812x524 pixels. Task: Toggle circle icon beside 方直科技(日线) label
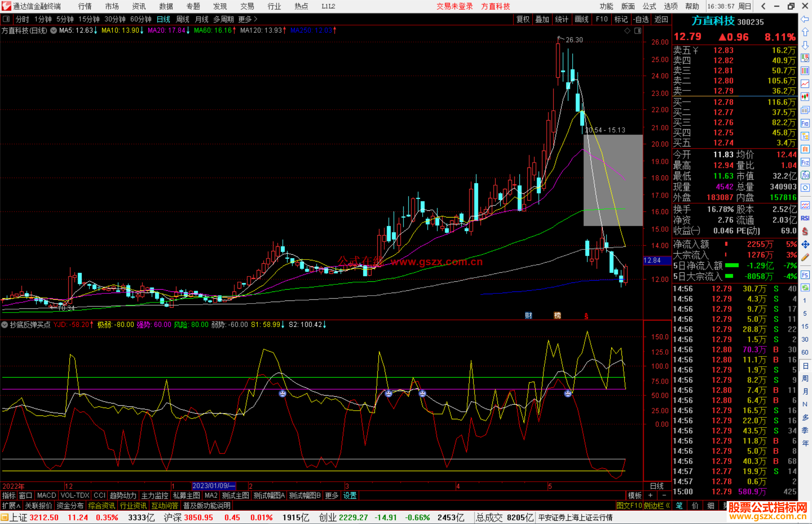coord(53,30)
